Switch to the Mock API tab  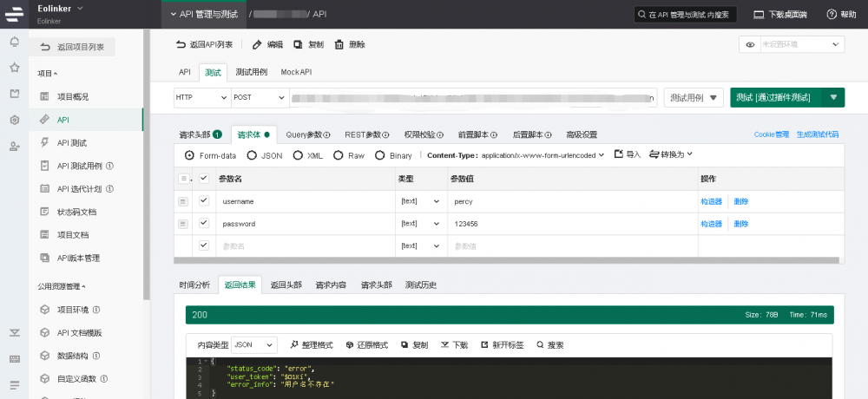tap(296, 72)
